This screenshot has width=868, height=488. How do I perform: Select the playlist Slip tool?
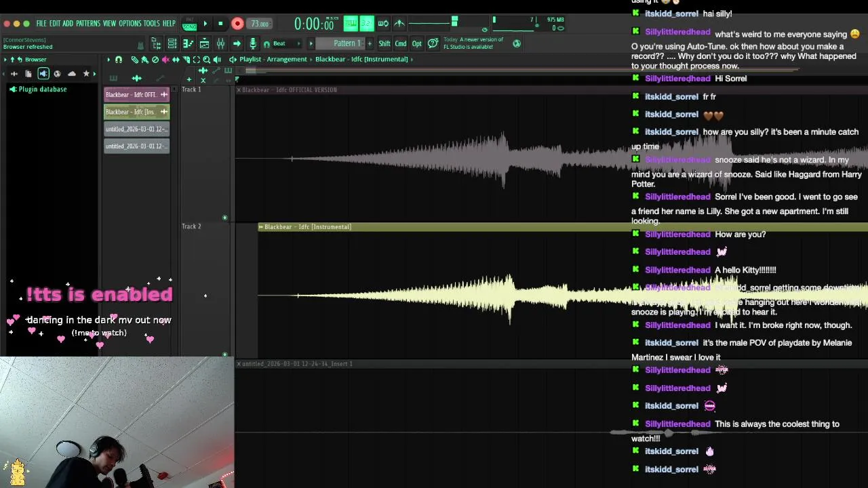[x=176, y=60]
